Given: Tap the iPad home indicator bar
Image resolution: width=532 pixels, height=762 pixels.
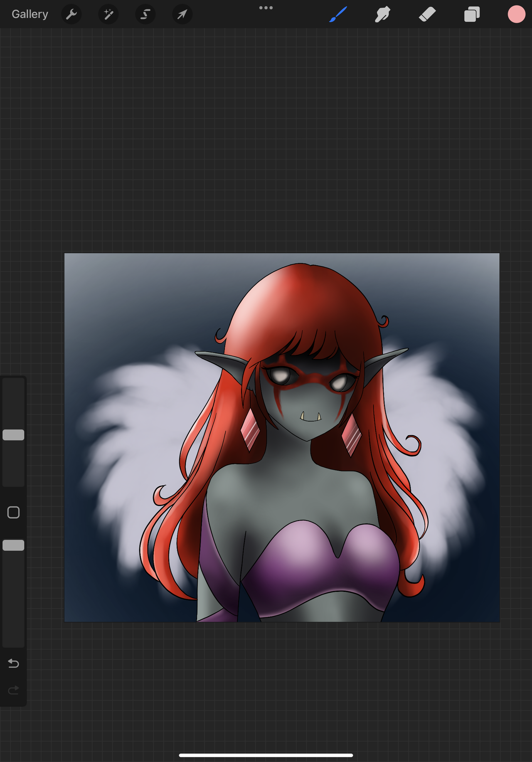Looking at the screenshot, I should [266, 755].
